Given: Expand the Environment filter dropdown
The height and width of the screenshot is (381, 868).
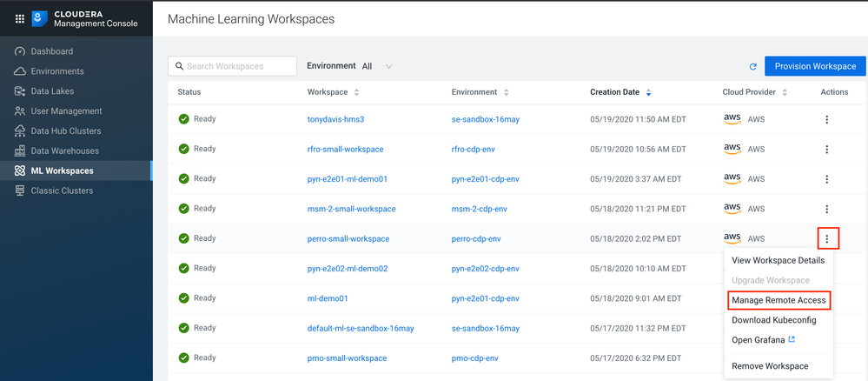Looking at the screenshot, I should 377,66.
